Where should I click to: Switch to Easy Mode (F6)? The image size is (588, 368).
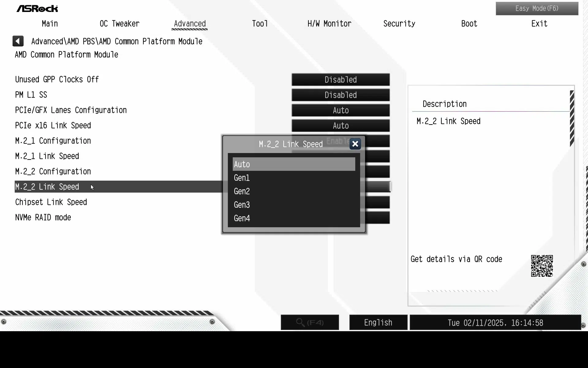click(537, 9)
